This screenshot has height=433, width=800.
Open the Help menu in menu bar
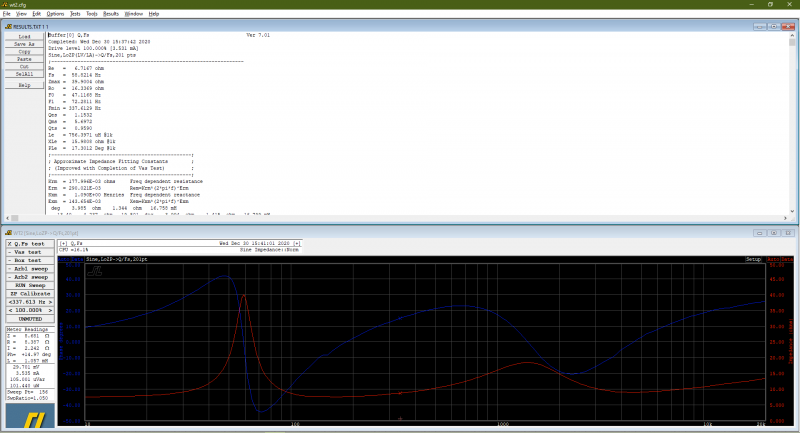click(x=154, y=14)
